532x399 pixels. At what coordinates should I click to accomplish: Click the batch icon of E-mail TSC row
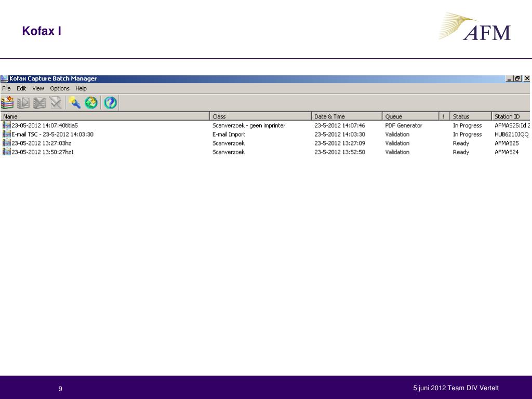(6, 134)
